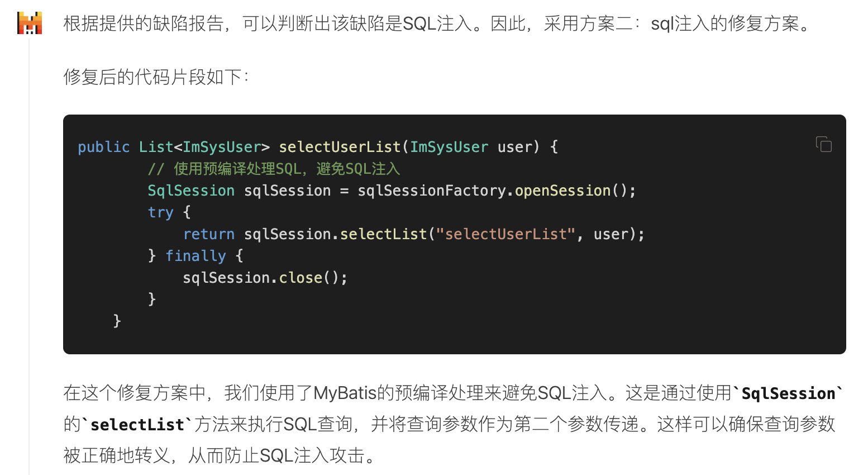Click the 'sqlSession.close();' code line
Viewport: 868px width, 475px height.
(x=265, y=278)
